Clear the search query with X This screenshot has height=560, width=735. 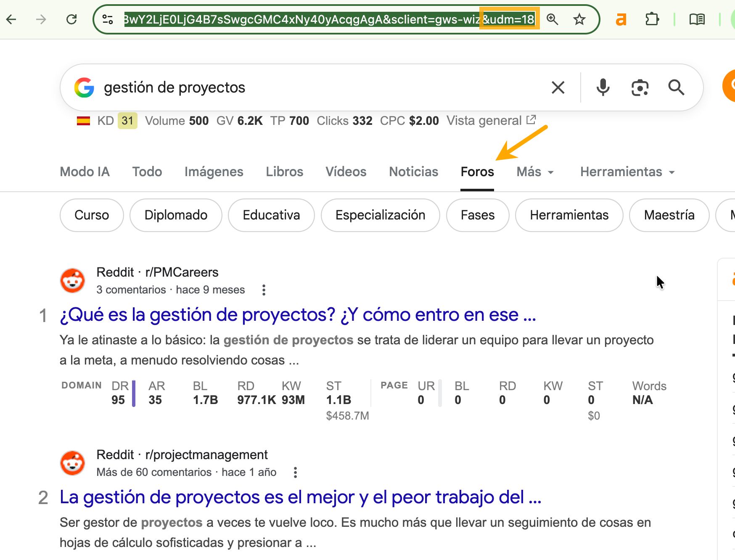pyautogui.click(x=558, y=87)
